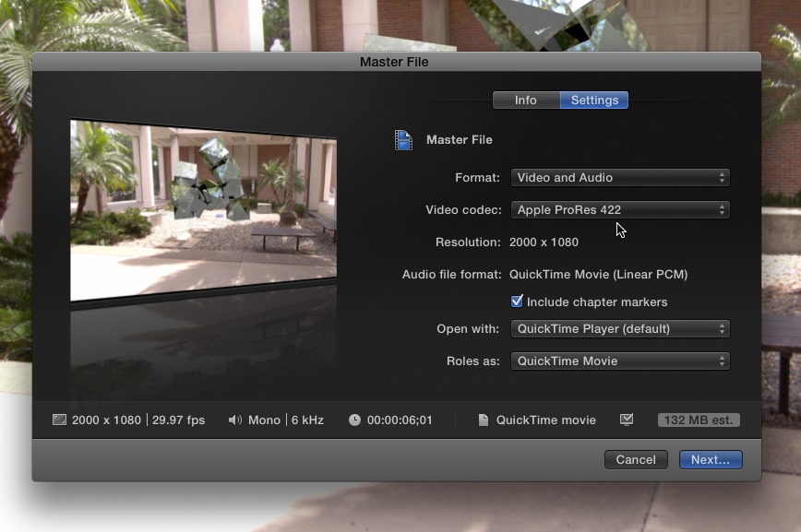
Task: Click the video resolution icon in status bar
Action: coord(60,420)
